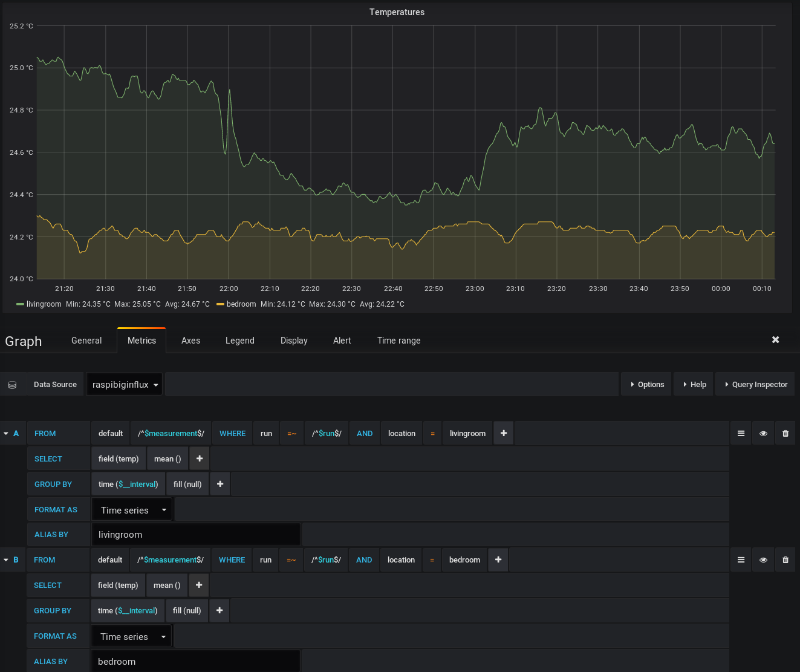Open hamburger menu for query A
The width and height of the screenshot is (800, 672).
(741, 434)
